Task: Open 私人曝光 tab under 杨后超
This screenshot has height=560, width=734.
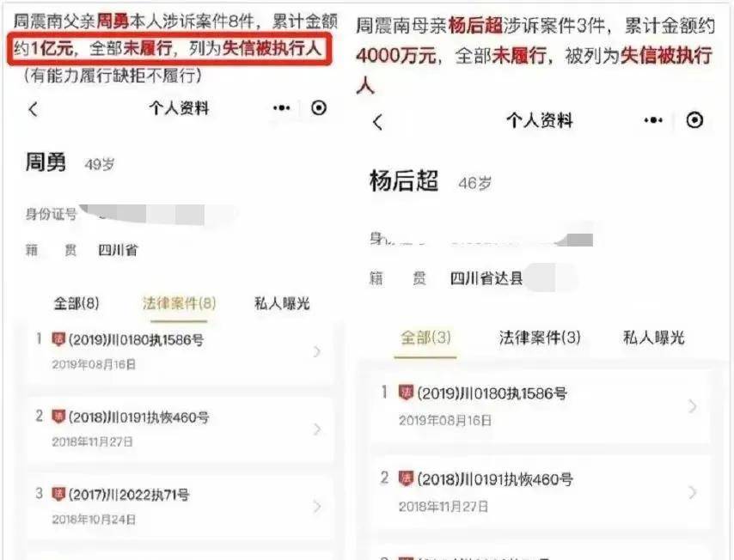Action: coord(653,338)
